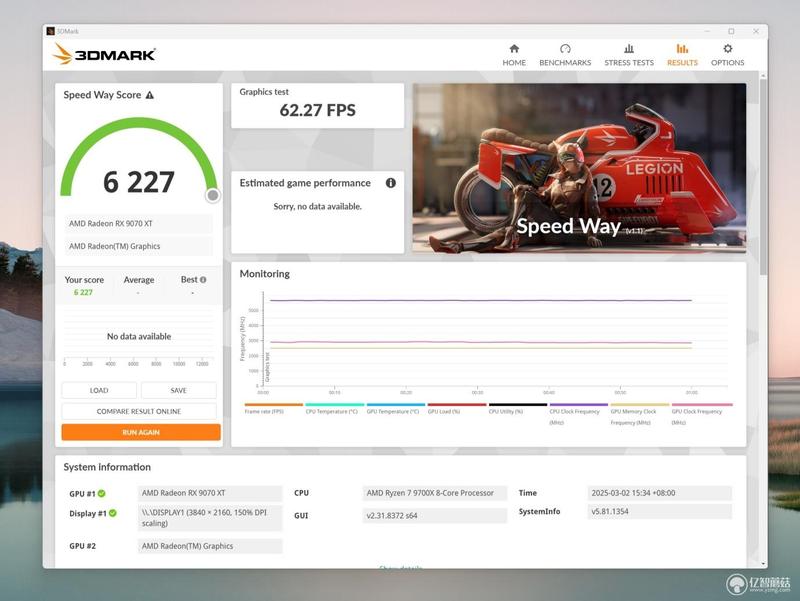Select the RESULTS tab
800x601 pixels.
(682, 55)
